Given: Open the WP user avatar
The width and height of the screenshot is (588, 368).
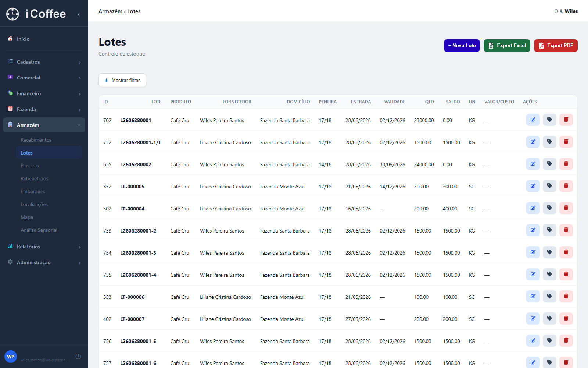Looking at the screenshot, I should coord(11,357).
